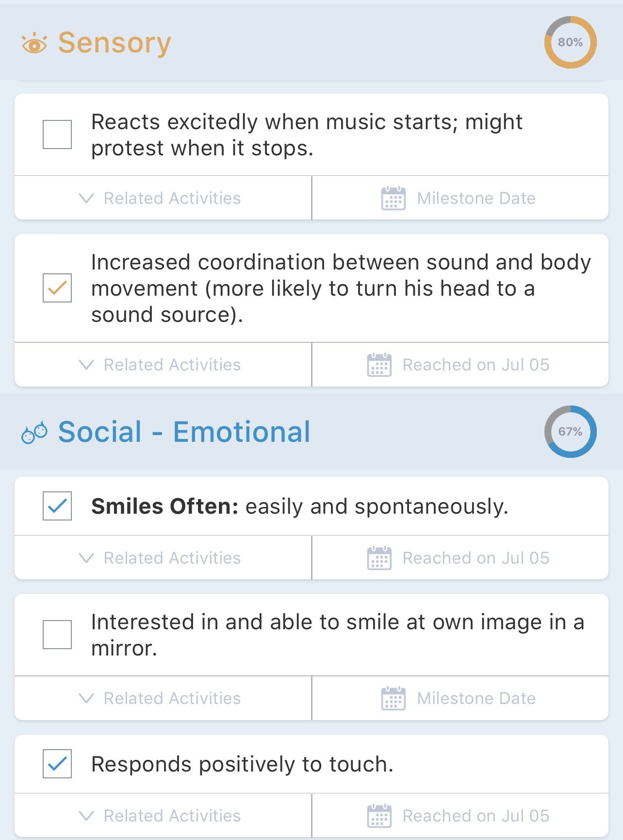This screenshot has width=623, height=840.
Task: Expand Related Activities under sound coordination milestone
Action: (x=160, y=365)
